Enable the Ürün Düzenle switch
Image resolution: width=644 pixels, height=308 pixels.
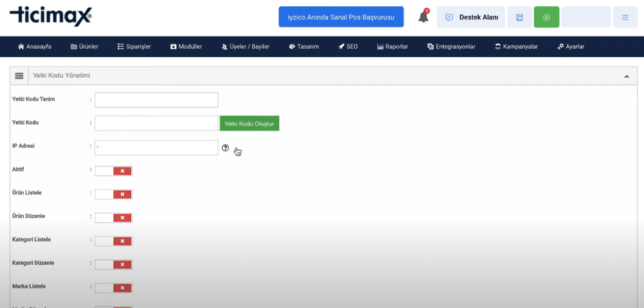coord(114,217)
